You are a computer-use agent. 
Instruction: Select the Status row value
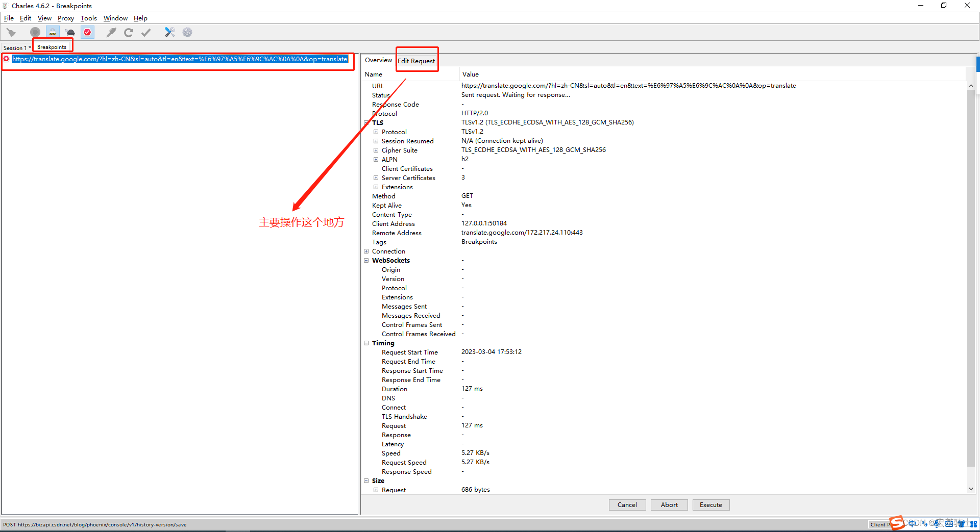click(516, 95)
